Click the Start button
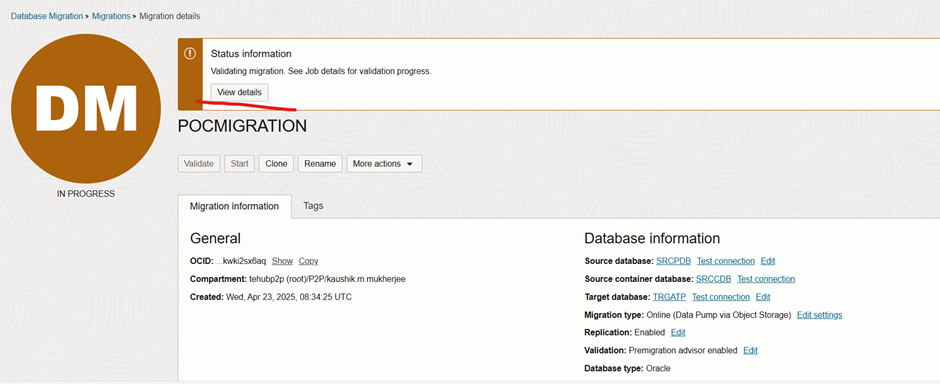Image resolution: width=940 pixels, height=384 pixels. pos(240,164)
